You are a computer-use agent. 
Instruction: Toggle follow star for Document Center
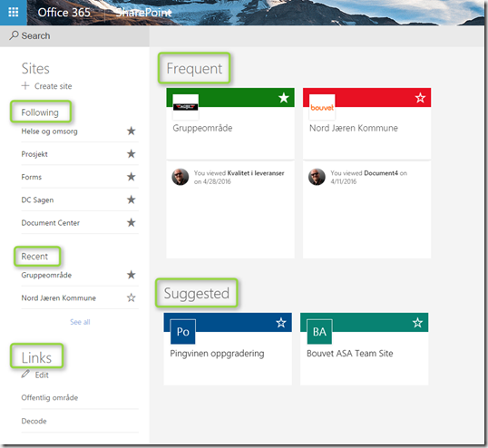(x=132, y=222)
